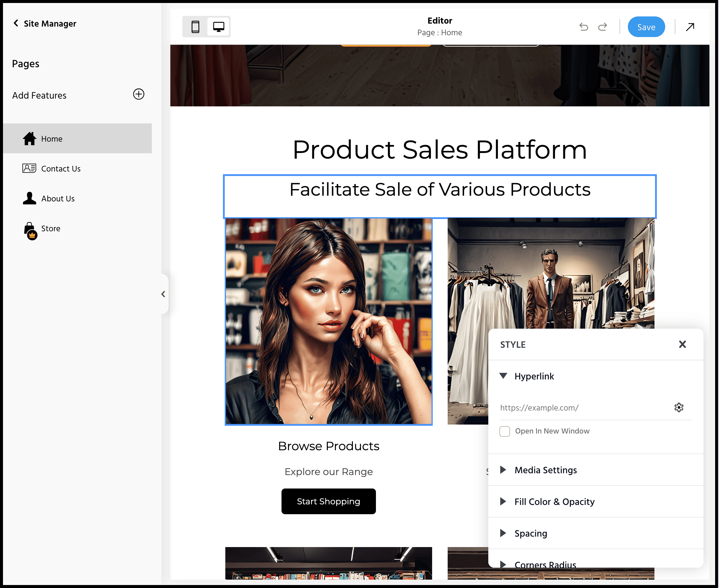Image resolution: width=719 pixels, height=588 pixels.
Task: Open hyperlink settings gear icon
Action: tap(679, 408)
